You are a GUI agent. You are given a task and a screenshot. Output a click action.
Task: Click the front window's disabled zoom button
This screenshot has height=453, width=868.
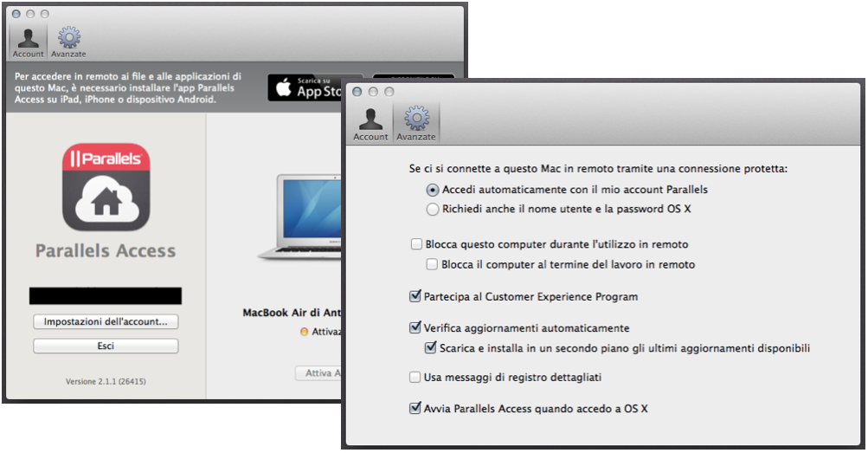coord(389,92)
